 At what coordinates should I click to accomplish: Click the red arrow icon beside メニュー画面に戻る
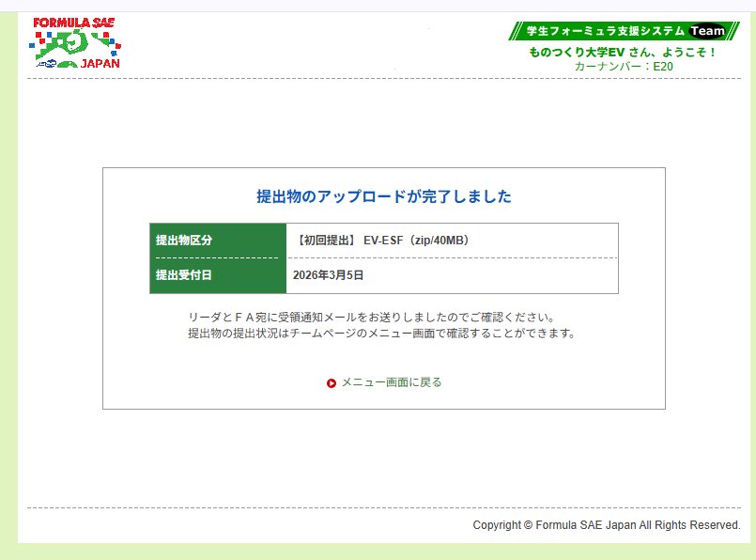pos(332,383)
